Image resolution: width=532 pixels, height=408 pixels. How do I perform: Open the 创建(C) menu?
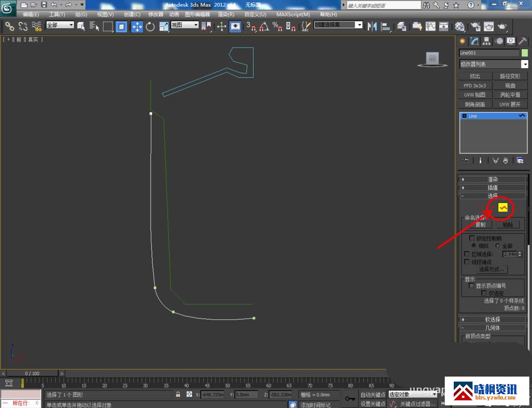pos(131,14)
